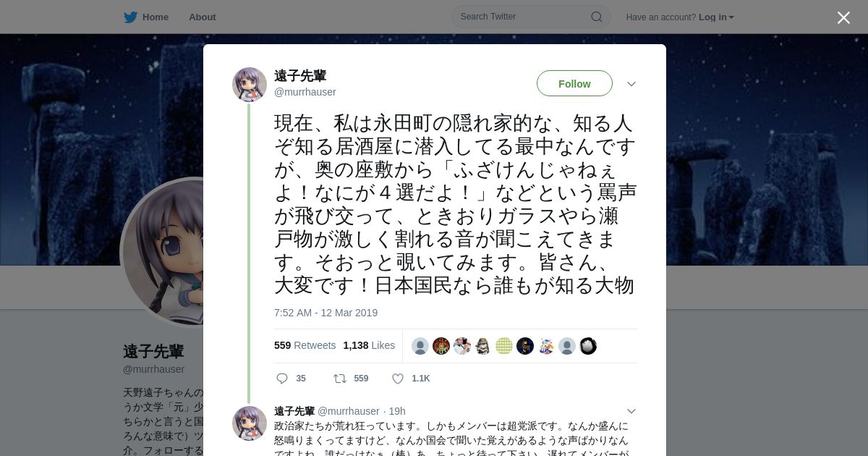Like the tweet with heart icon
The image size is (868, 456).
(x=397, y=379)
